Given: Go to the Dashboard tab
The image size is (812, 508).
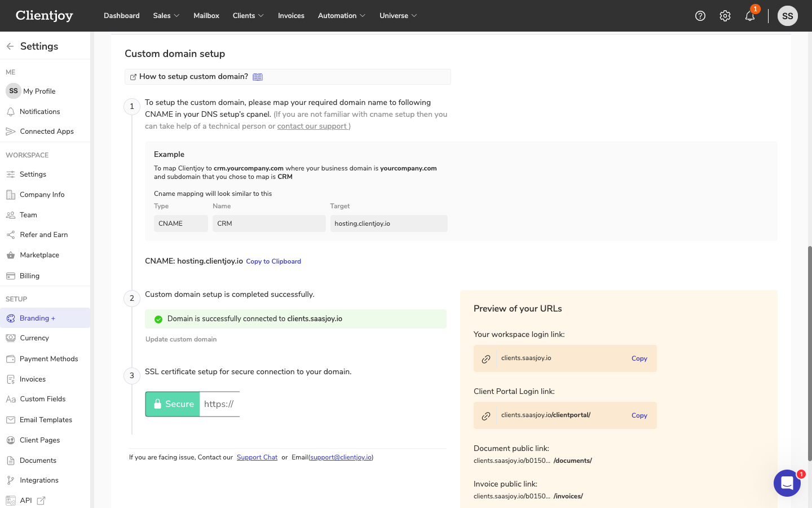Looking at the screenshot, I should pyautogui.click(x=121, y=15).
